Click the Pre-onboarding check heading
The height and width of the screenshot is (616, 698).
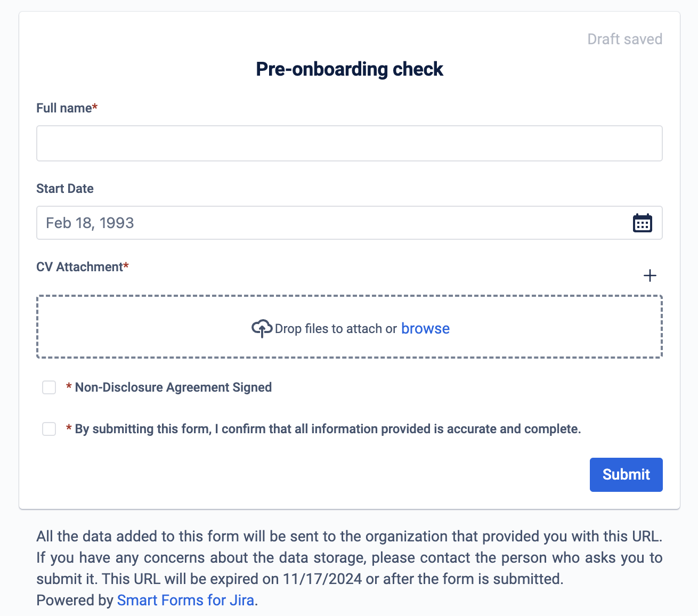pos(350,69)
